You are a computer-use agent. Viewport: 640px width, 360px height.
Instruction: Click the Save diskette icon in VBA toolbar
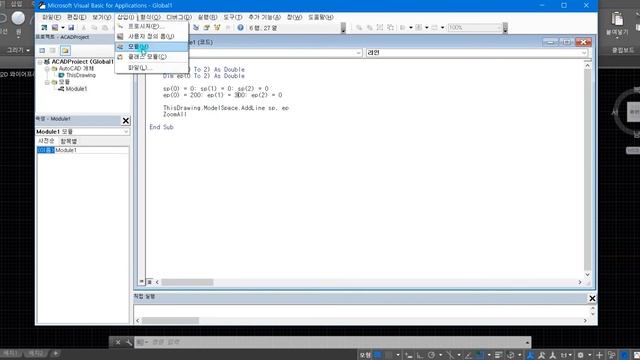(x=71, y=28)
